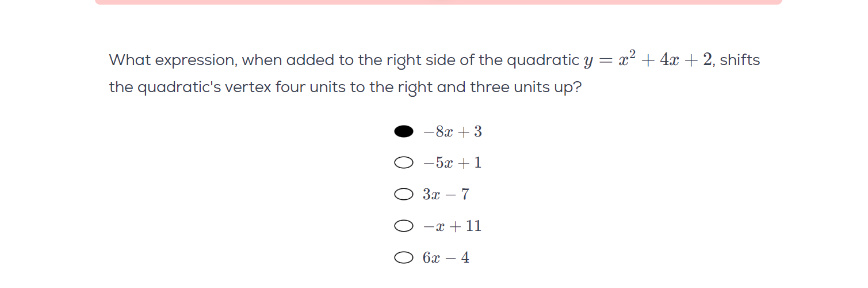Screen dimensions: 868x288
Task: Select the radio button beside 3x − 7
Action: (x=404, y=194)
